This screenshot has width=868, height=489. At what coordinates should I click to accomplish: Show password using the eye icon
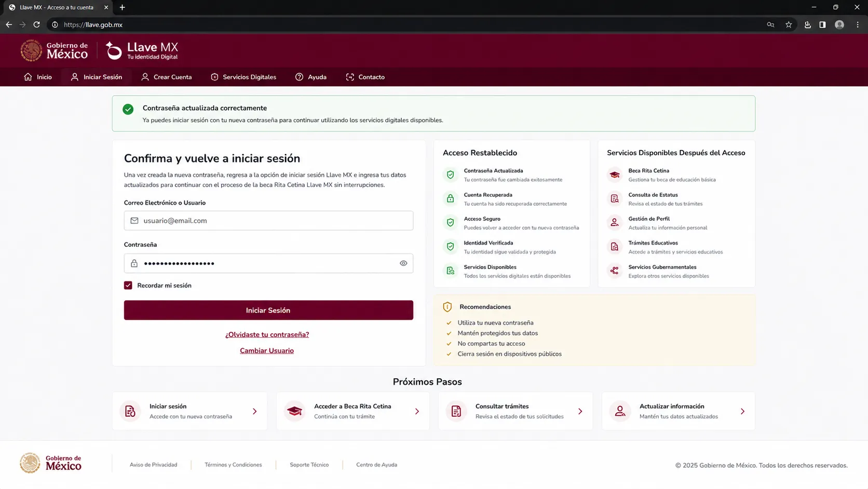403,263
